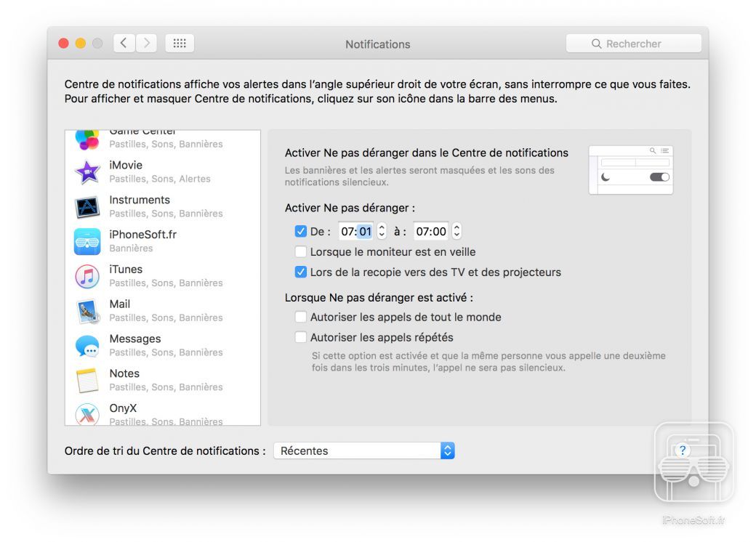The image size is (756, 542).
Task: Click the magnifying glass search icon
Action: [x=596, y=44]
